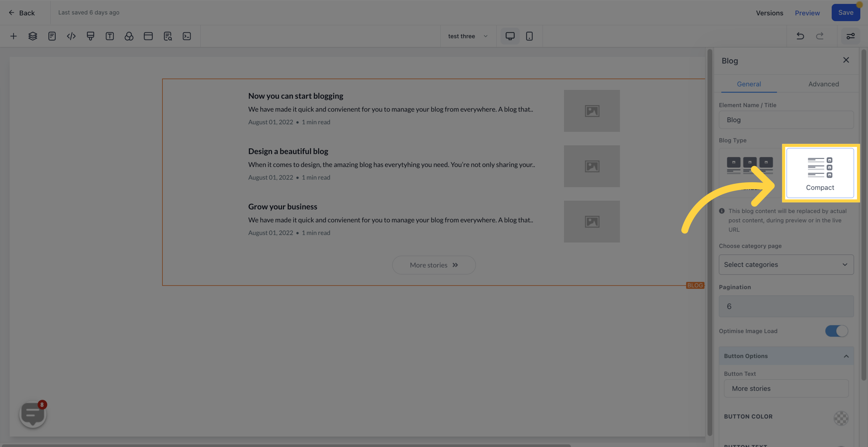Screen dimensions: 868x447
Task: Open the Select categories dropdown
Action: 786,264
